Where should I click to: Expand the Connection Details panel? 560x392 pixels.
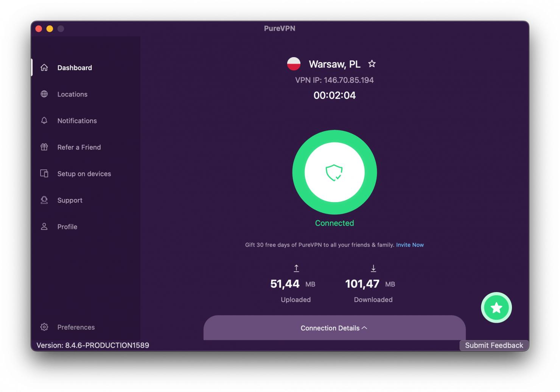tap(334, 328)
